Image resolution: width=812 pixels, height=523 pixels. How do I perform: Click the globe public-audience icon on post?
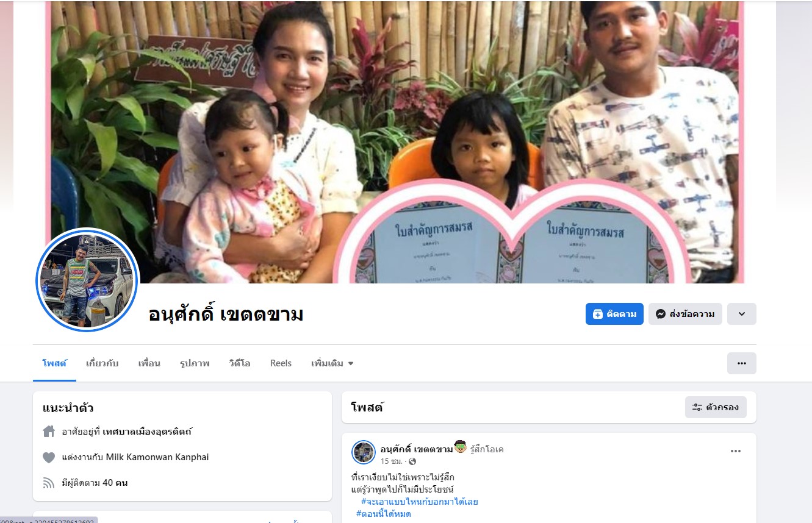click(412, 461)
